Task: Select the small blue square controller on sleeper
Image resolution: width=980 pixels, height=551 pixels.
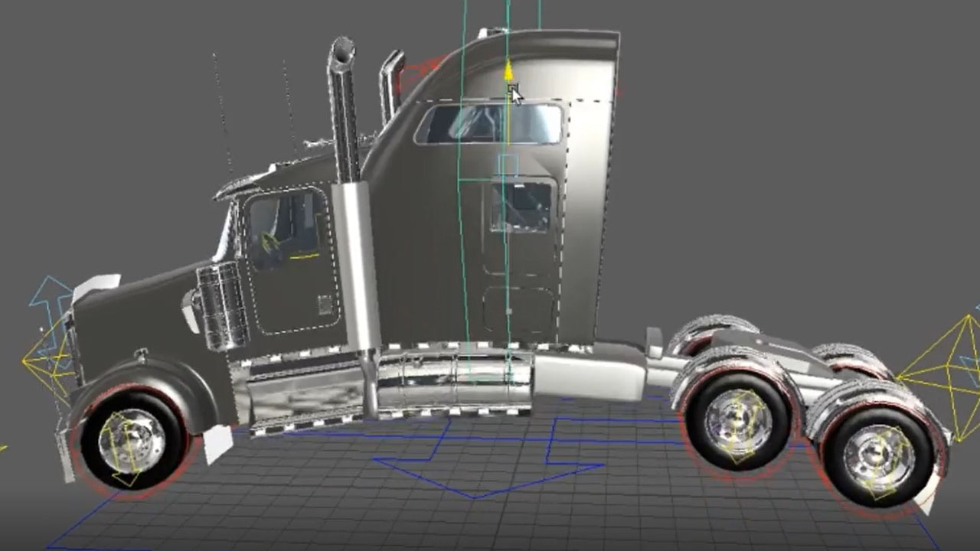Action: (508, 165)
